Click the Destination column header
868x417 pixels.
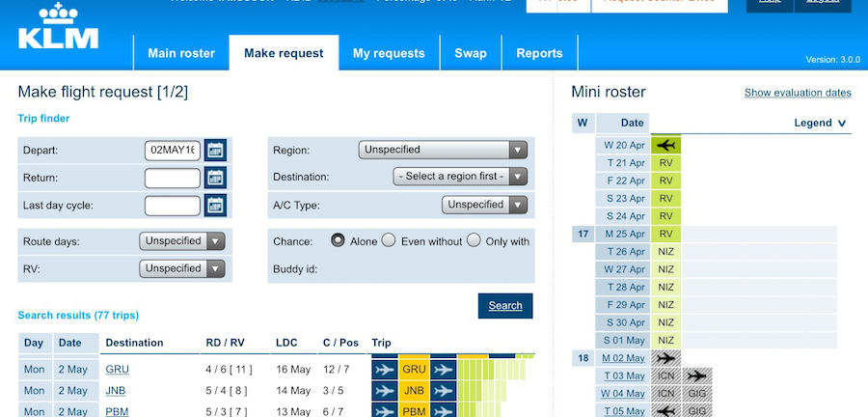(x=134, y=343)
